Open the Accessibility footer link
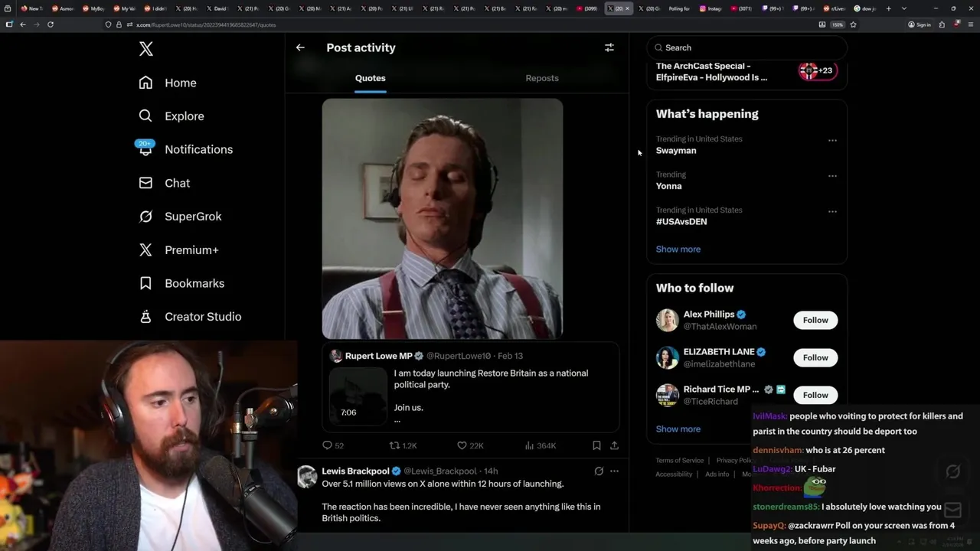Viewport: 980px width, 551px height. coord(674,474)
